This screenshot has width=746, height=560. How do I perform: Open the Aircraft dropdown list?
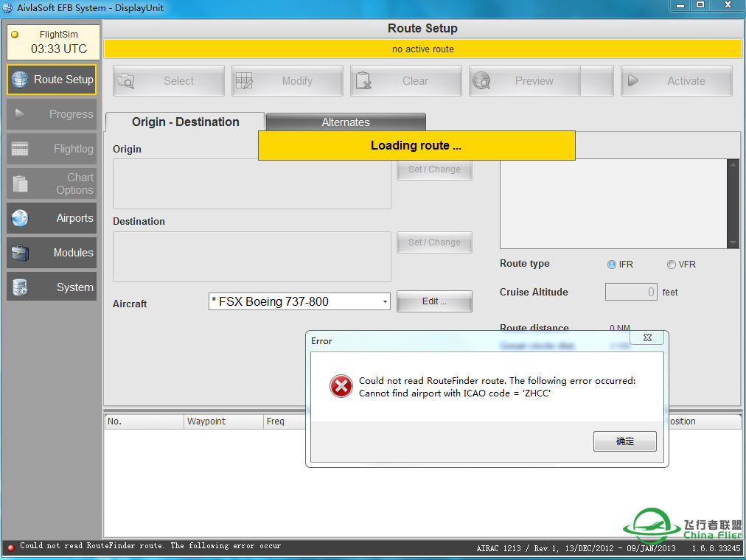tap(384, 301)
